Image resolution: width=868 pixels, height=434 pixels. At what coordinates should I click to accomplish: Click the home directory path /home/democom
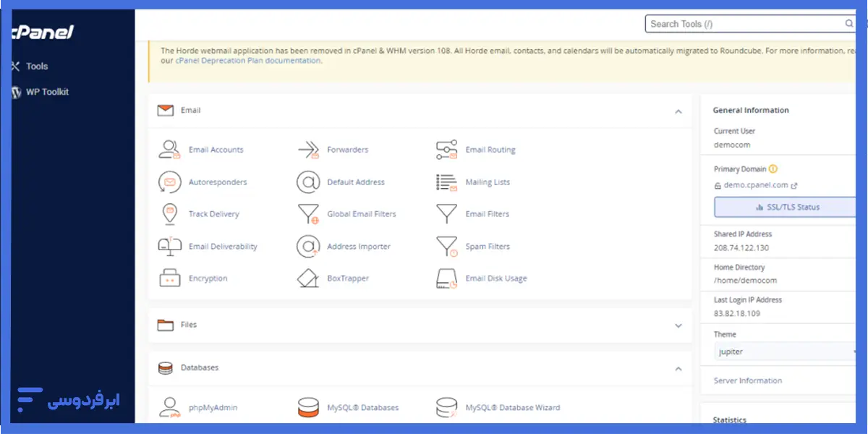(x=745, y=281)
